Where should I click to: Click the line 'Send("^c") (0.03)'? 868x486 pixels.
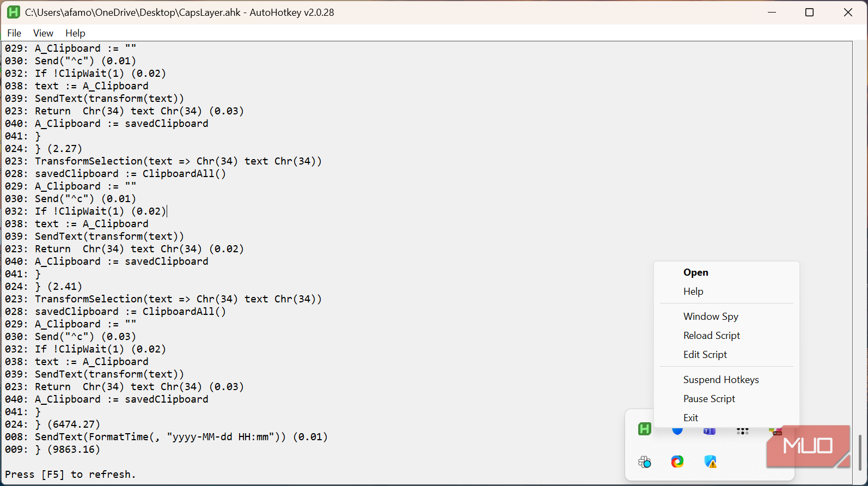click(71, 337)
